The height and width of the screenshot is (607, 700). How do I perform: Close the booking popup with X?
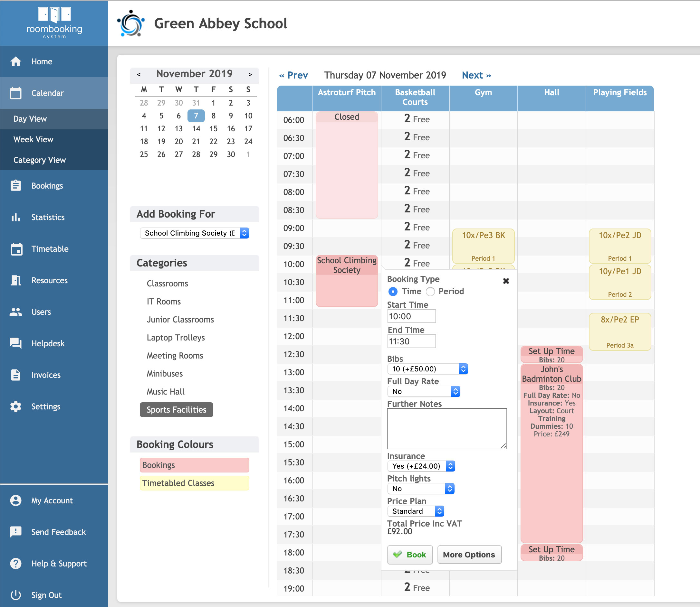[x=506, y=281]
